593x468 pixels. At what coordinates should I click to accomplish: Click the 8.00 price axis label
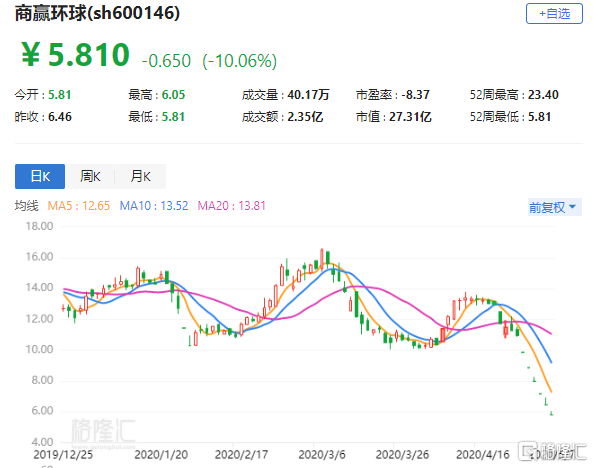(x=42, y=380)
